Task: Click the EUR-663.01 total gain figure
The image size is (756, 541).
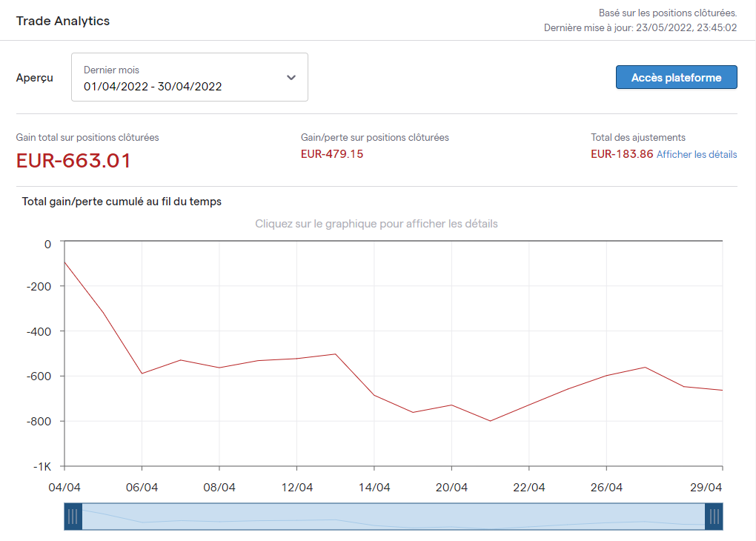Action: click(73, 161)
